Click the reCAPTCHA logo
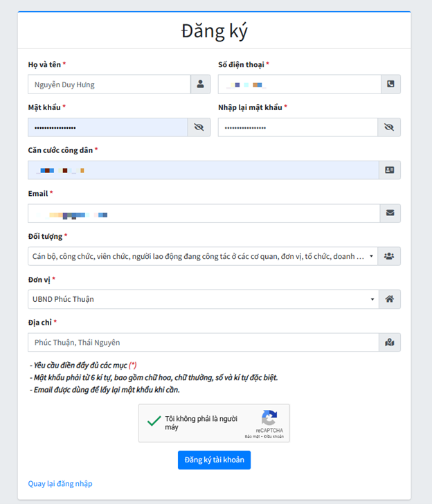The image size is (432, 504). click(269, 418)
